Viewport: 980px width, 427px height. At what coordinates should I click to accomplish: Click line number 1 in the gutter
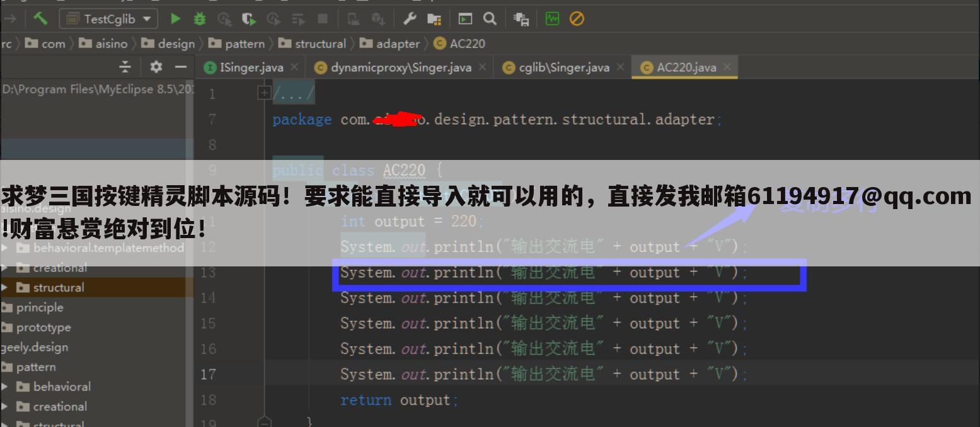click(x=212, y=94)
